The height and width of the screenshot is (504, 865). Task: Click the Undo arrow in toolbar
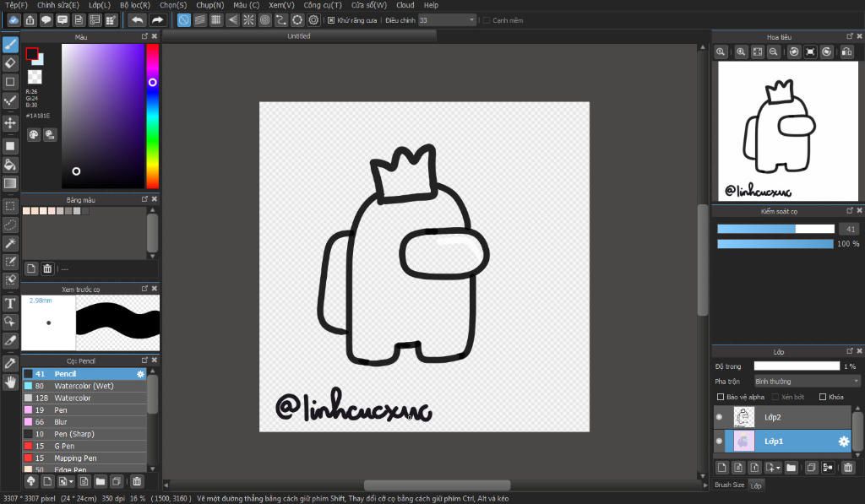click(x=137, y=20)
